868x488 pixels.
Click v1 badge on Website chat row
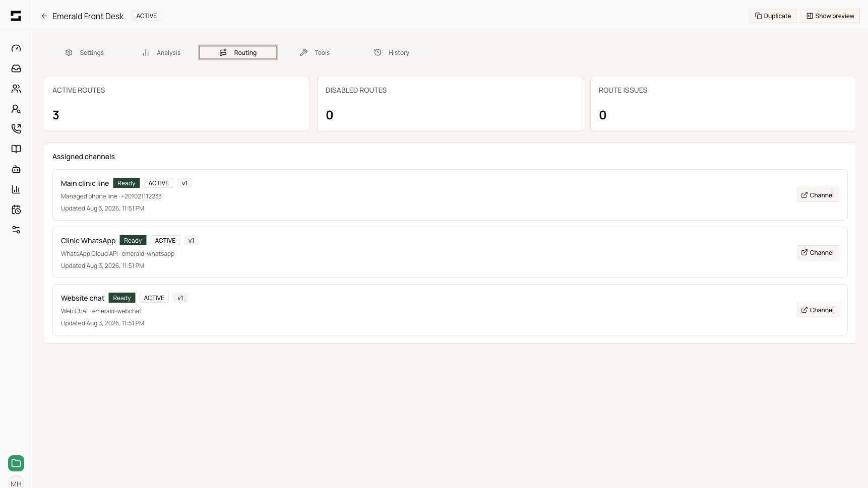(x=180, y=298)
